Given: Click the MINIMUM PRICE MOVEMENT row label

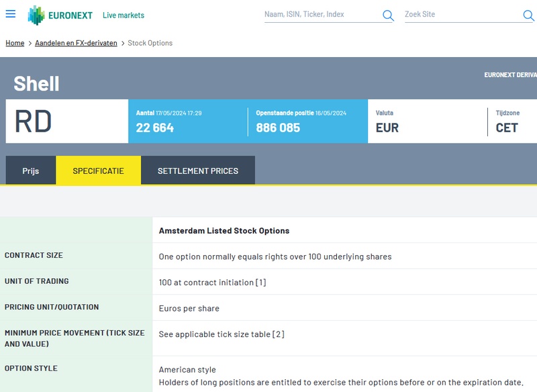Looking at the screenshot, I should click(x=75, y=338).
